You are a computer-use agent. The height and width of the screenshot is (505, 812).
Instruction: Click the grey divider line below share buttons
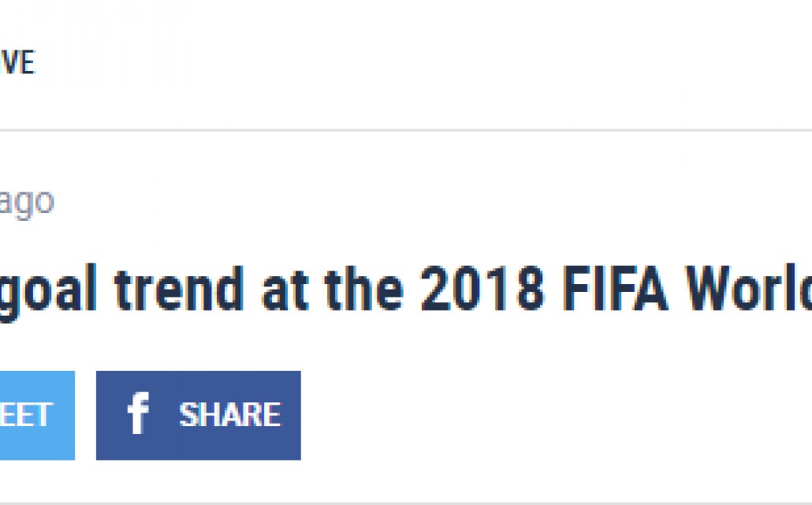[x=406, y=503]
